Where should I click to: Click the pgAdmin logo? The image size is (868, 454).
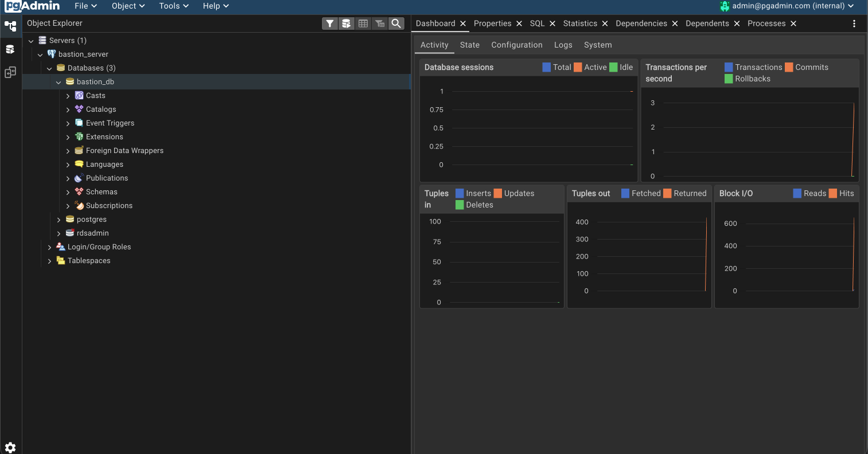pos(32,6)
